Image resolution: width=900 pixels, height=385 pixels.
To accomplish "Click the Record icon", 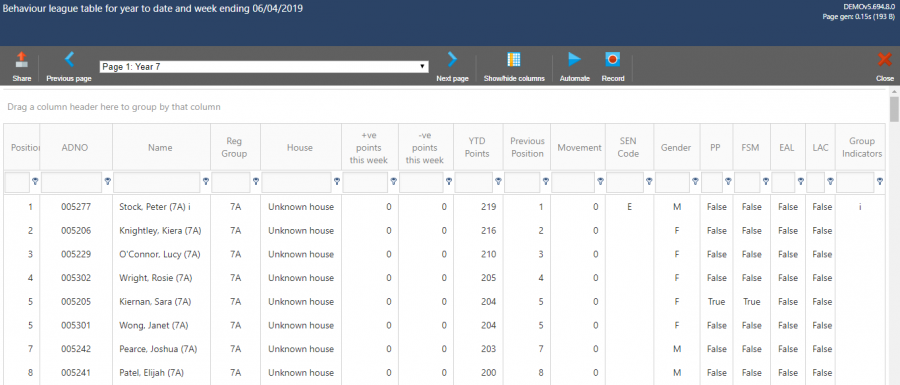I will [612, 59].
